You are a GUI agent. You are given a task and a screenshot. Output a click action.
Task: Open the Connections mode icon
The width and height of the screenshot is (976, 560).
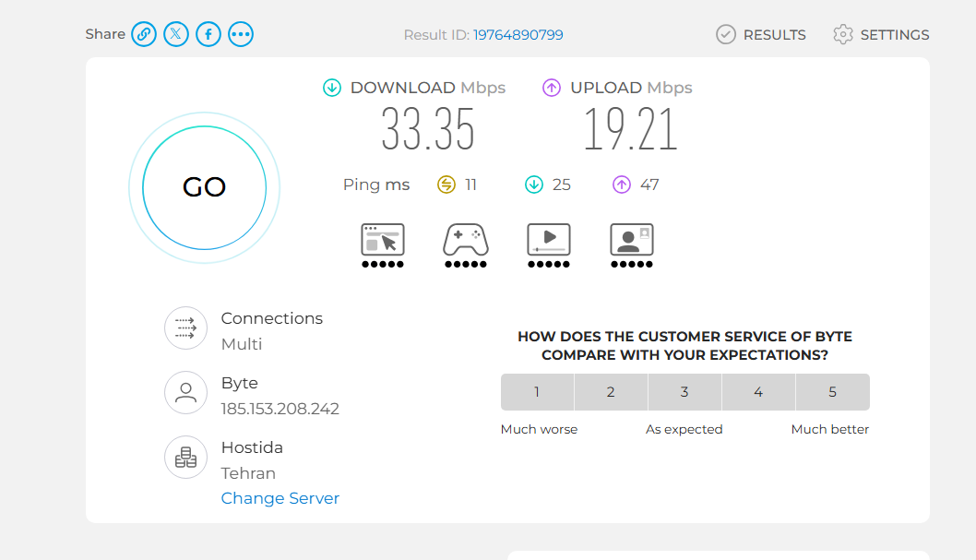coord(185,328)
